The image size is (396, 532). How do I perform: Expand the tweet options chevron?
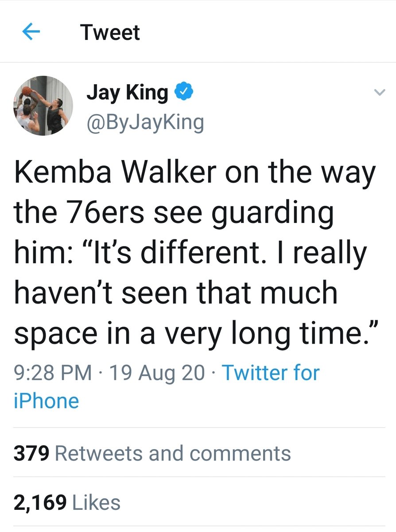tap(378, 92)
